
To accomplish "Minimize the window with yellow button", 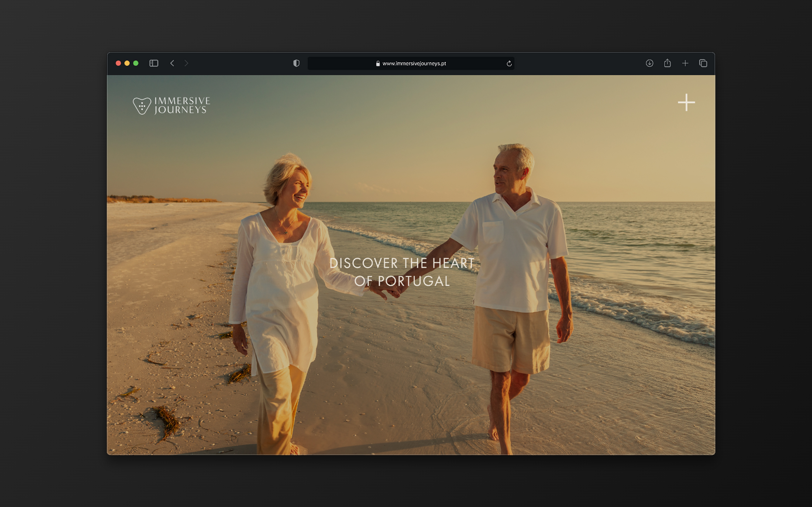I will point(127,63).
